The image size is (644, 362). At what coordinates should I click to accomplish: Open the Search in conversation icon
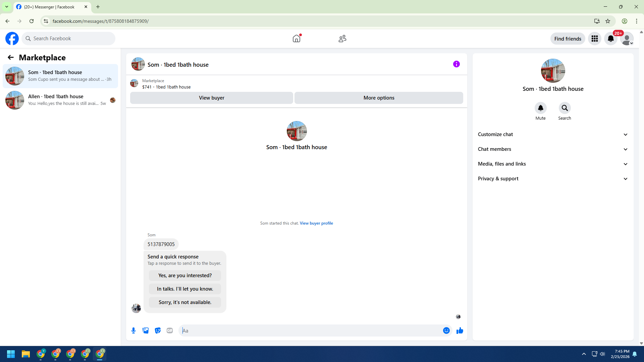[565, 108]
